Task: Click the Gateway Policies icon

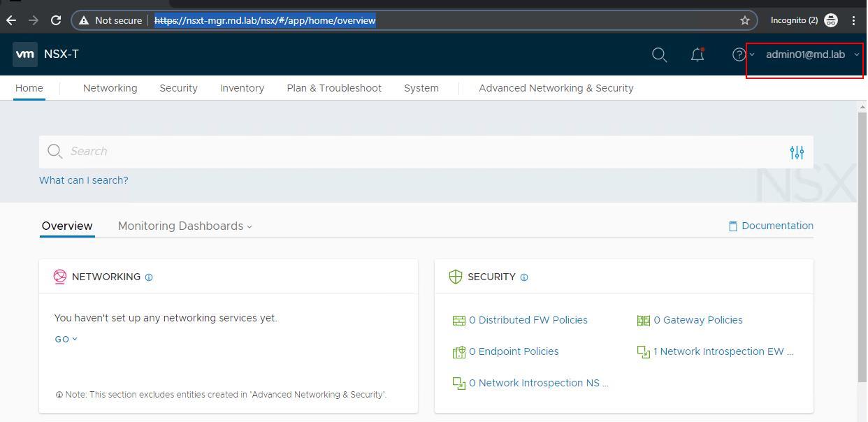Action: point(644,321)
